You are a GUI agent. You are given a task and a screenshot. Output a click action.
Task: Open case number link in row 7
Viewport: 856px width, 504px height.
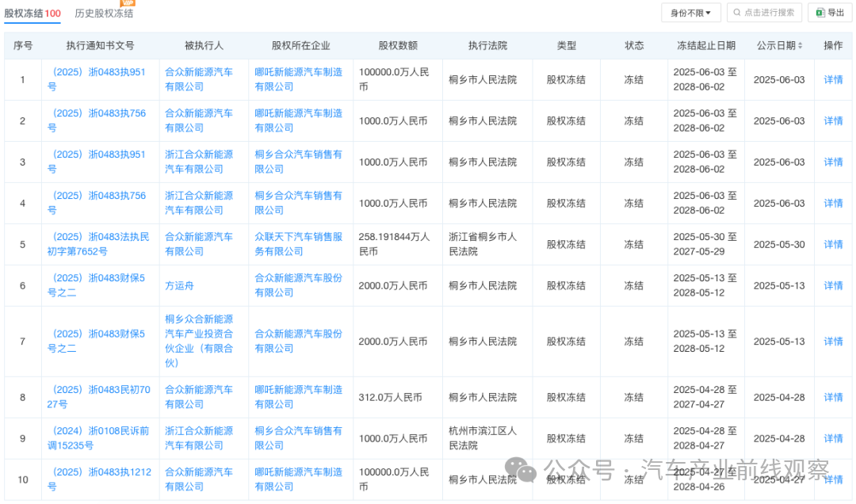pyautogui.click(x=96, y=342)
